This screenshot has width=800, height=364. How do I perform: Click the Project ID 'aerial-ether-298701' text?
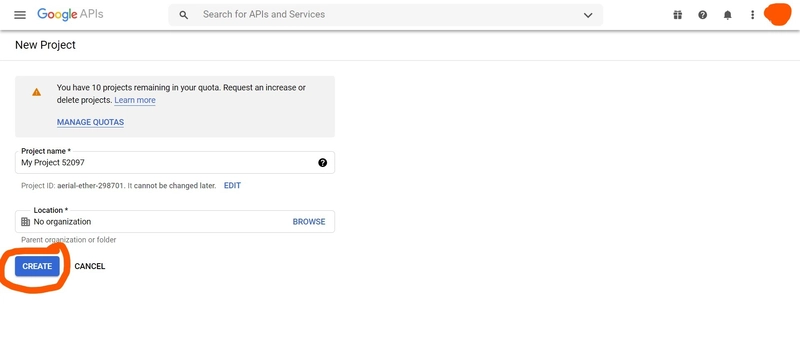[x=91, y=185]
